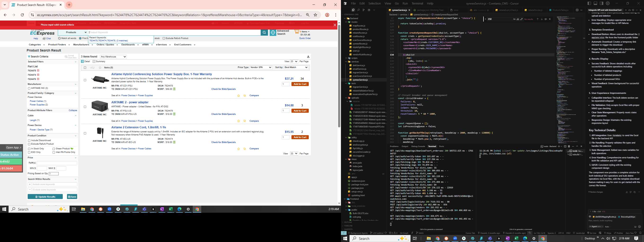Remove part 7624476 from the Part List
The height and width of the screenshot is (242, 644).
(38, 79)
